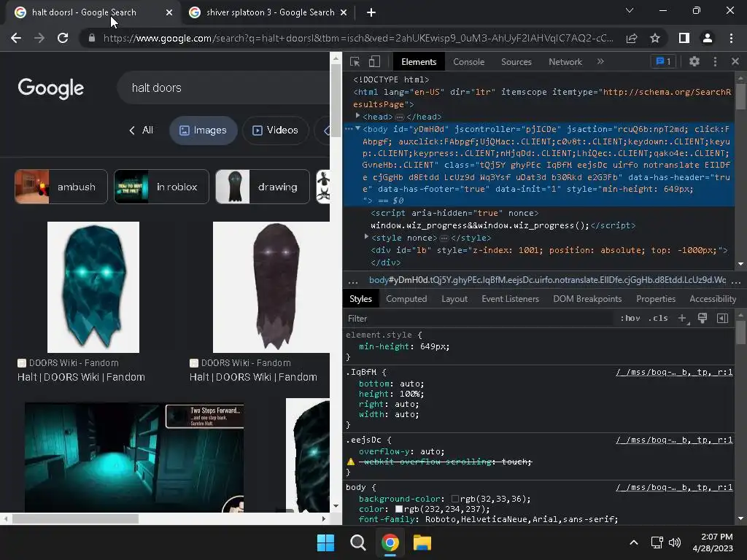The image size is (747, 560).
Task: Switch to the Sources tab
Action: (x=516, y=62)
